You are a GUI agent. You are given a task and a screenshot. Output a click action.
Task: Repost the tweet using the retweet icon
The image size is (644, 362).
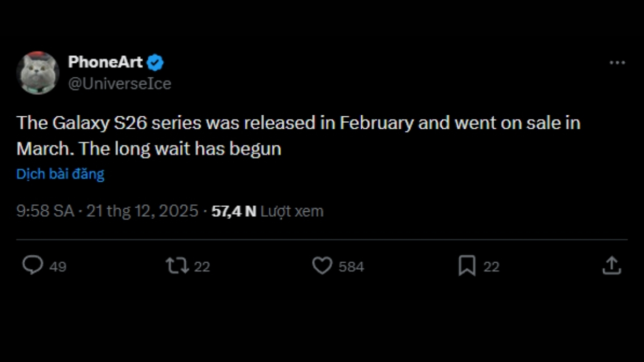[177, 265]
